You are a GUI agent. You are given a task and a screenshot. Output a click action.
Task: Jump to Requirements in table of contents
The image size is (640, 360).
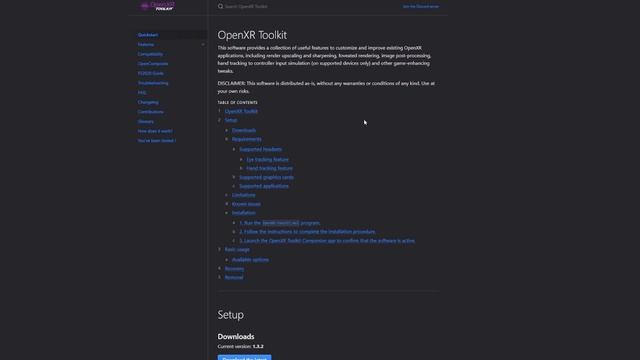[x=247, y=139]
